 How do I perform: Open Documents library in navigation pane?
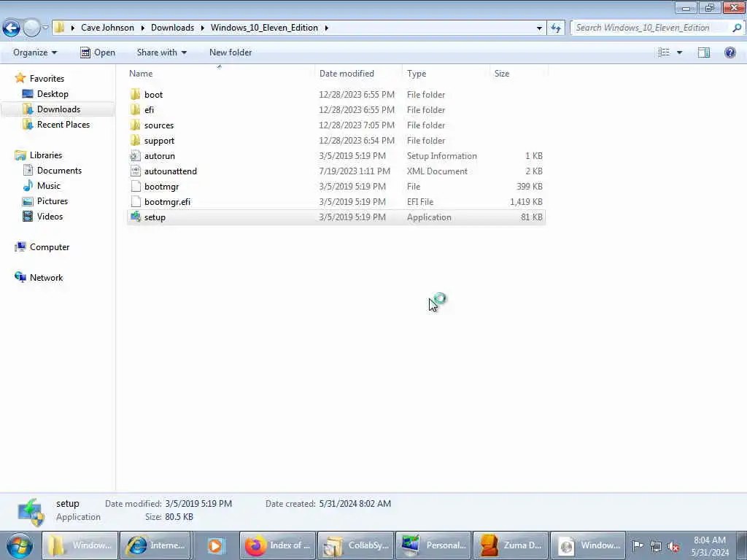[x=59, y=171]
